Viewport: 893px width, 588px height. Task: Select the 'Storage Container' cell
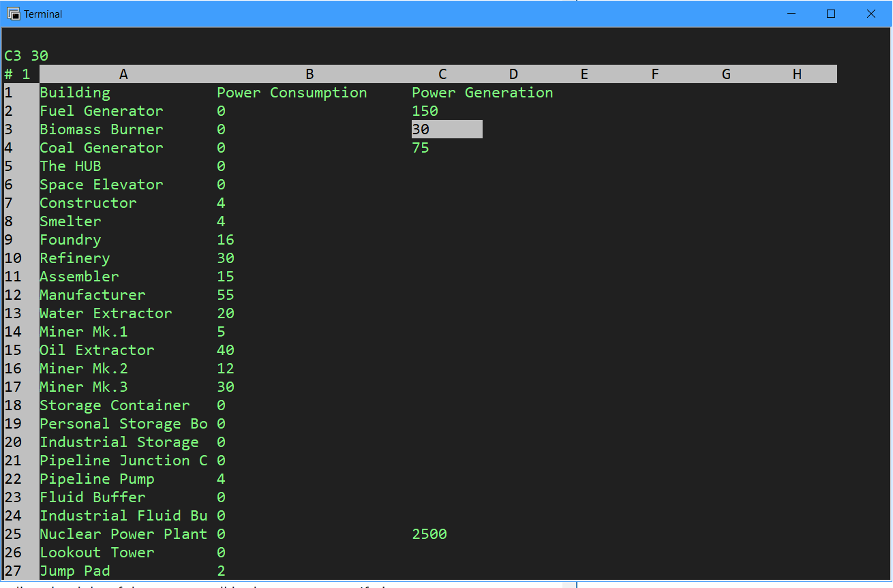pyautogui.click(x=115, y=405)
